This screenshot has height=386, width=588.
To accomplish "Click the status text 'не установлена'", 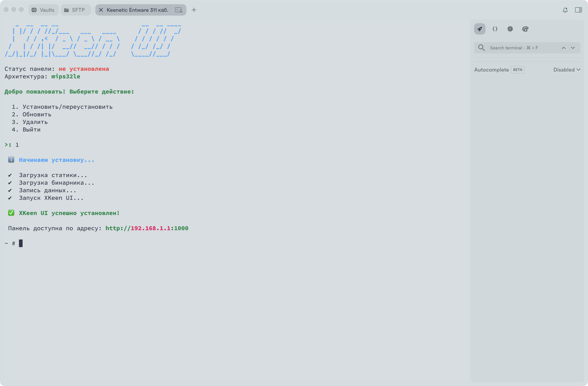I will (x=84, y=69).
